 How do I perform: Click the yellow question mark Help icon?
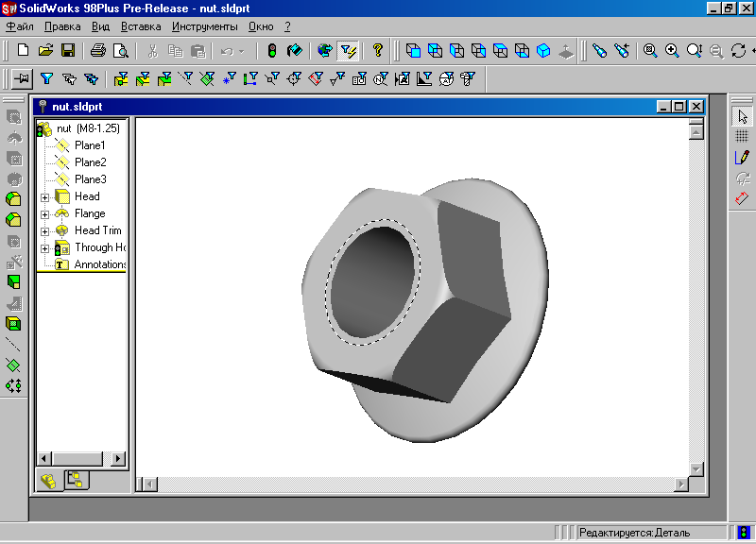coord(378,50)
